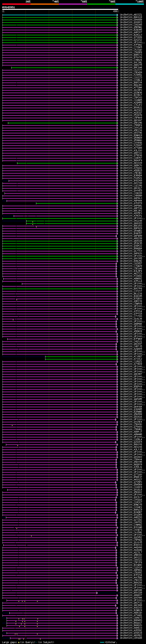Open the UniRef100_A6R2Y5 hit link
Viewport: 146px width, 644px height.
pos(131,65)
